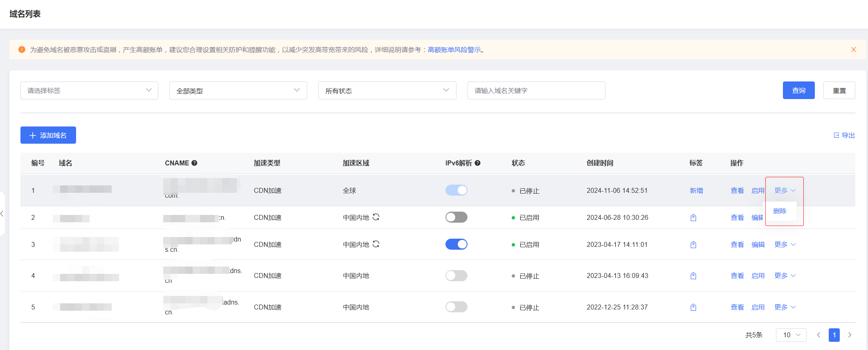Click 编辑 for row 3
Screen dimensions: 868x350
758,244
